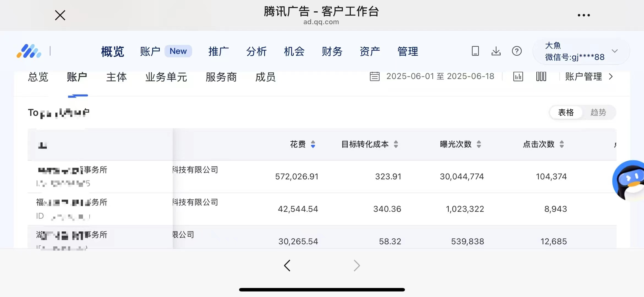Open the 财务 top menu

point(332,52)
